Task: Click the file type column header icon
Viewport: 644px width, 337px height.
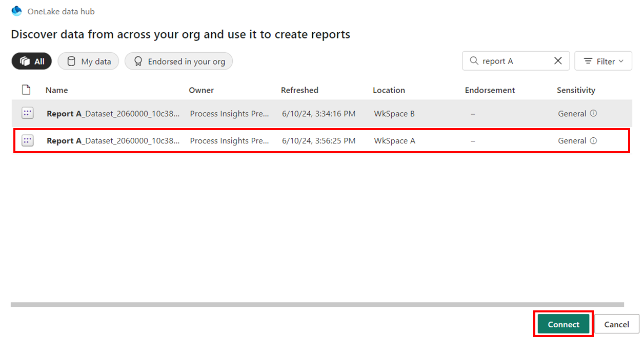Action: coord(26,90)
